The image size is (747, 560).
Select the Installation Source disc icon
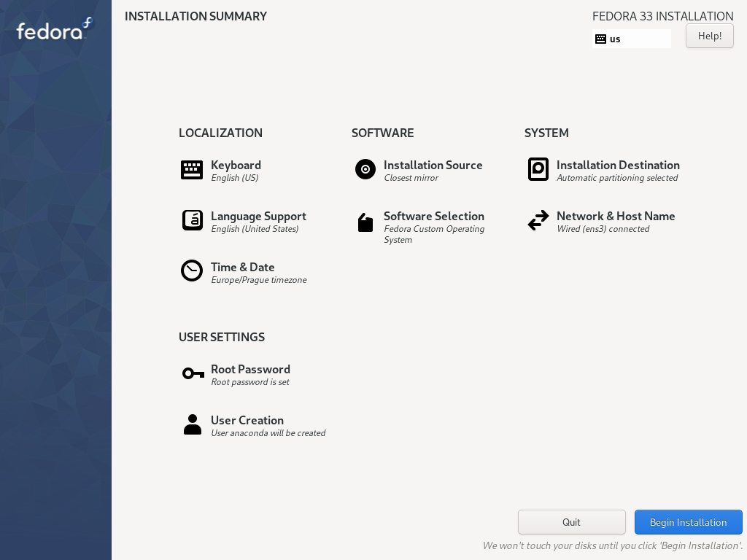coord(365,169)
